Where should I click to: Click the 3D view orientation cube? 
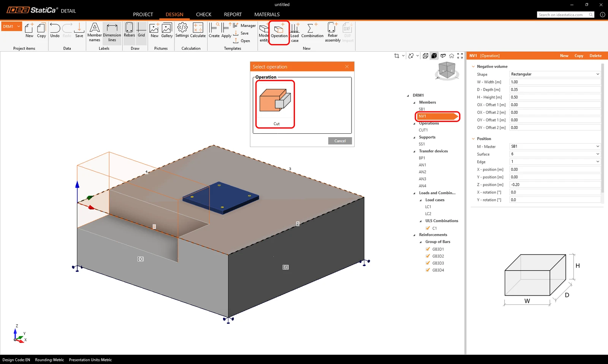point(446,71)
